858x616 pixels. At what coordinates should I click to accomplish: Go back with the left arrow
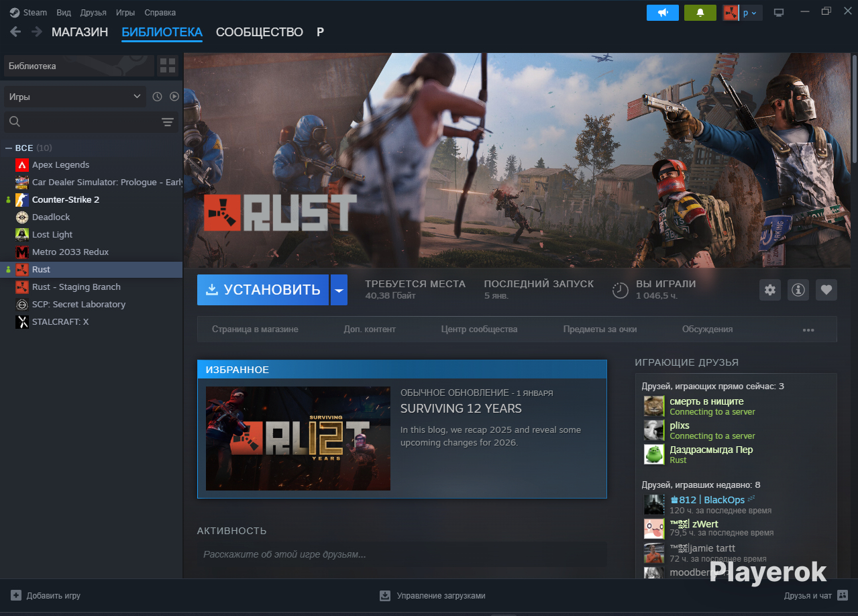[15, 32]
